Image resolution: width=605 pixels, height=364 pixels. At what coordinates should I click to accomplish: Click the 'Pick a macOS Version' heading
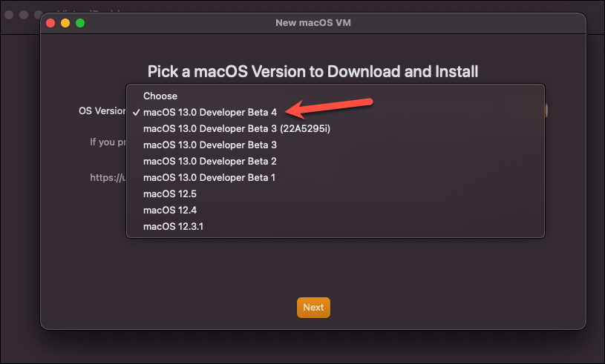coord(313,72)
